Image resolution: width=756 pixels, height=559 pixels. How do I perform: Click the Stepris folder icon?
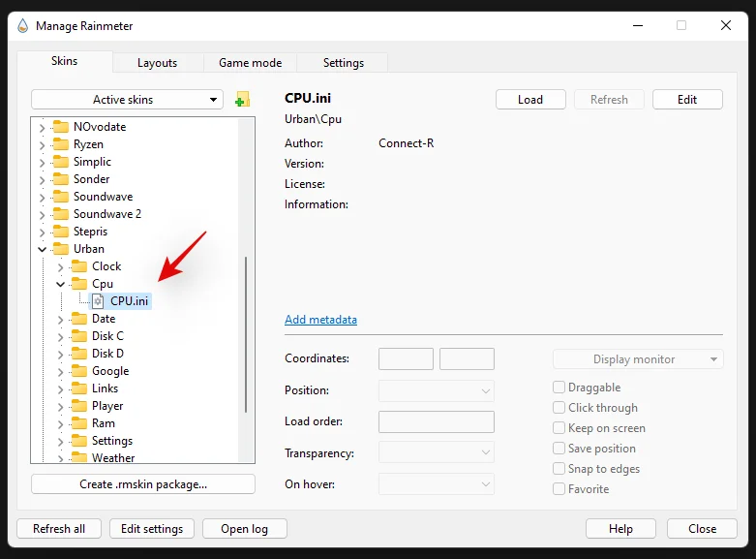(61, 232)
